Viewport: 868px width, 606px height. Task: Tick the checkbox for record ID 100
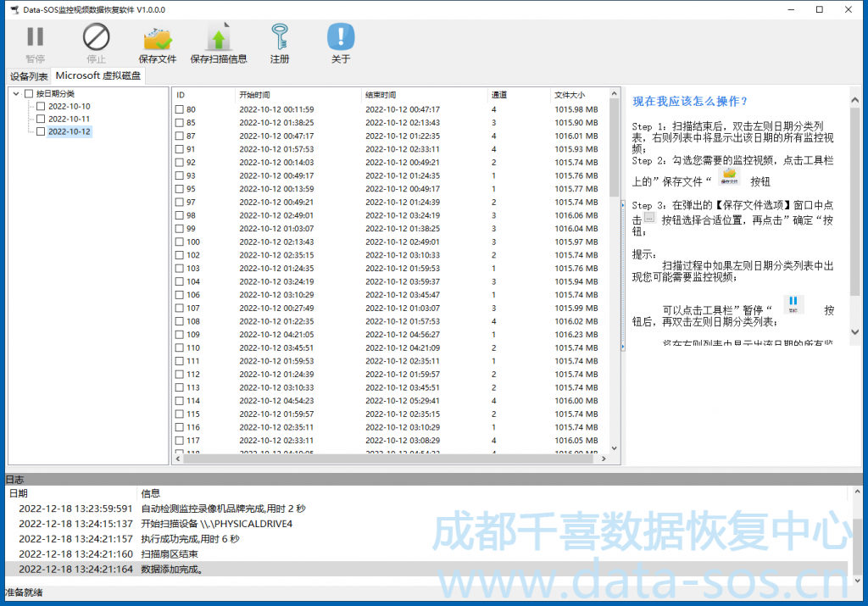[x=179, y=242]
